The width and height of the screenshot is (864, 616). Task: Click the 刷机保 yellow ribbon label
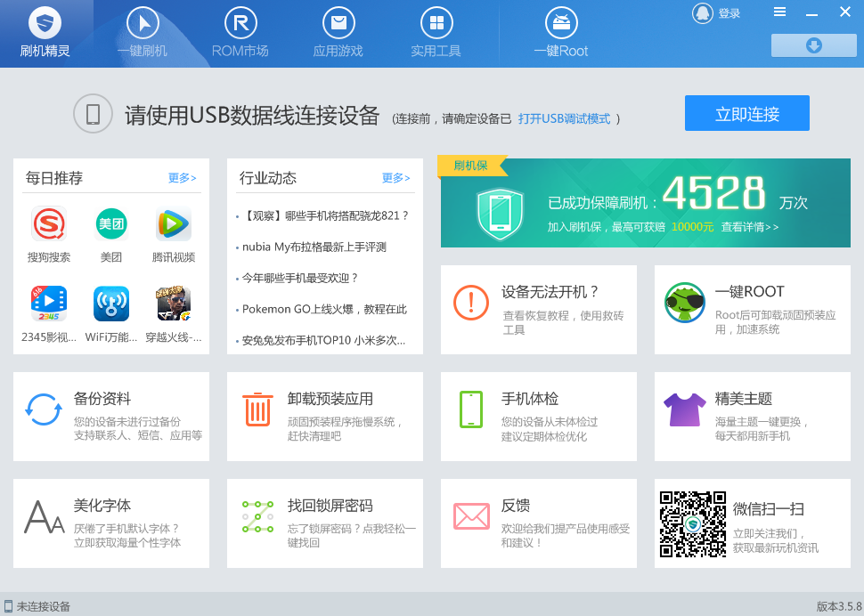[x=472, y=166]
